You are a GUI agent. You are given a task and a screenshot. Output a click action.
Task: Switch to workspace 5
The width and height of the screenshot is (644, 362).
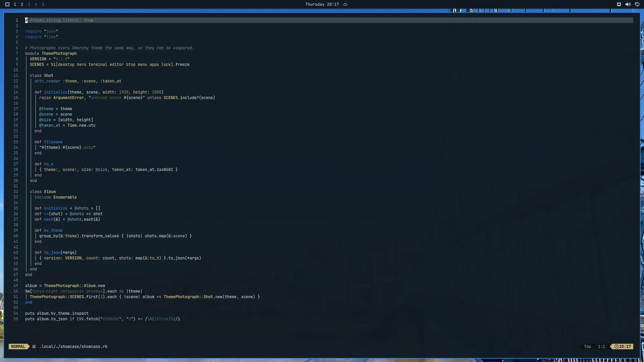click(x=43, y=4)
